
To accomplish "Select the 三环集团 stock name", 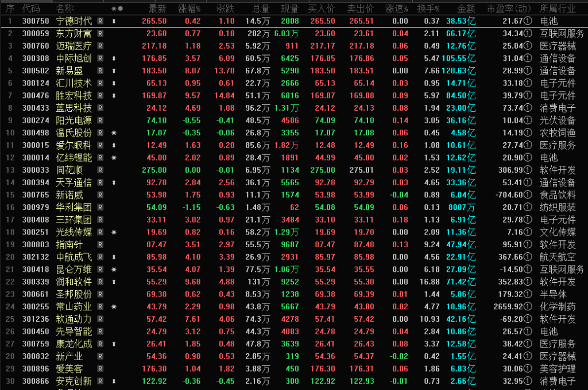I will point(74,220).
